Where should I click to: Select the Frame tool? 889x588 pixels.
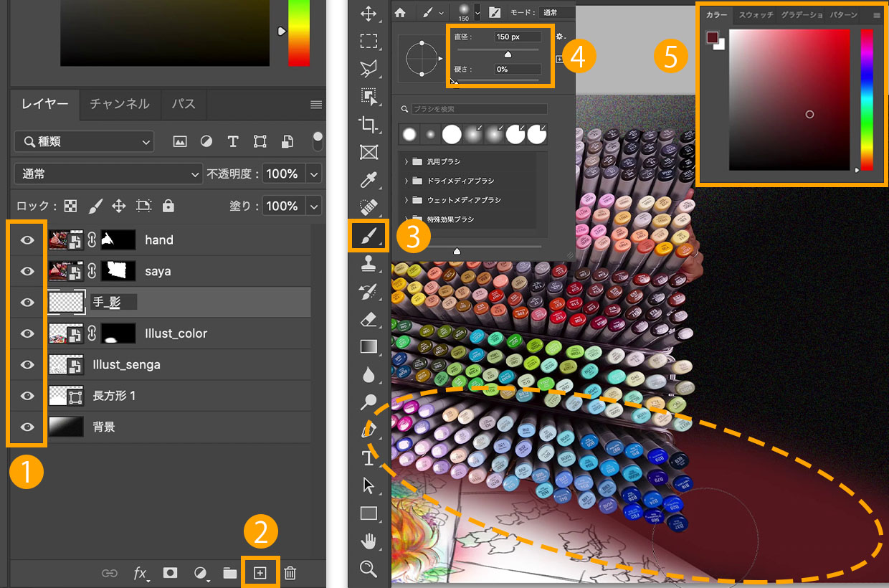369,151
